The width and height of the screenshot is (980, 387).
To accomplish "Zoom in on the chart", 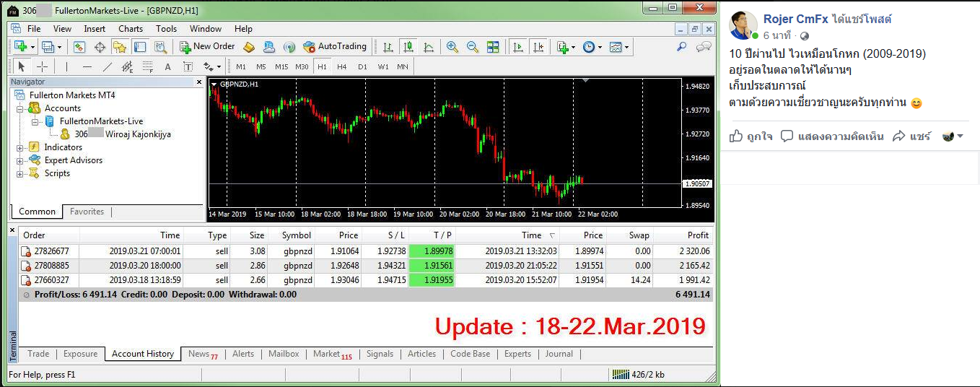I will (x=452, y=47).
